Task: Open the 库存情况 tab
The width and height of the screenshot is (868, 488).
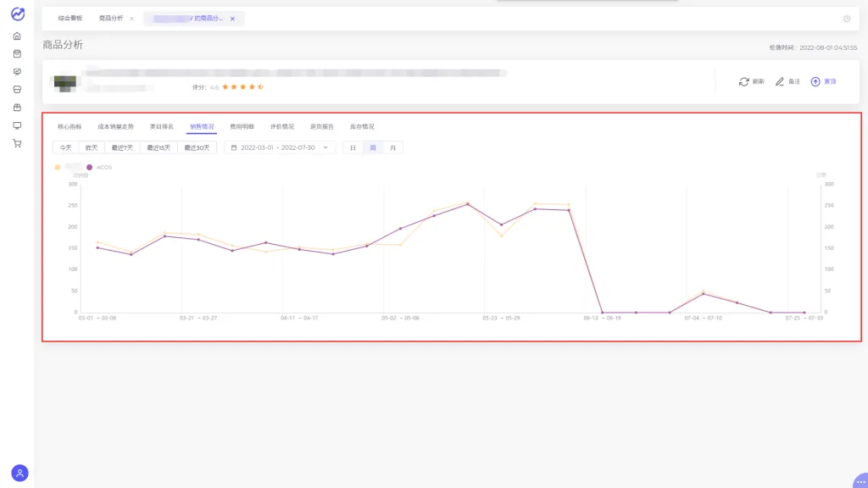Action: [x=362, y=127]
